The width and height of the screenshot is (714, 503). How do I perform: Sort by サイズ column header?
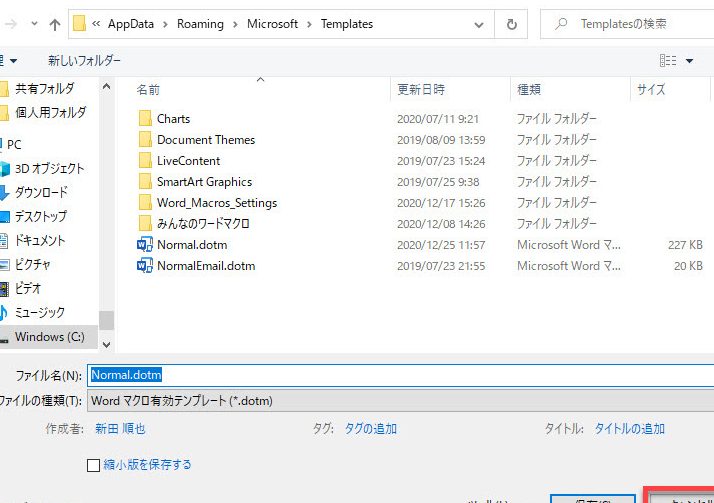click(x=651, y=89)
